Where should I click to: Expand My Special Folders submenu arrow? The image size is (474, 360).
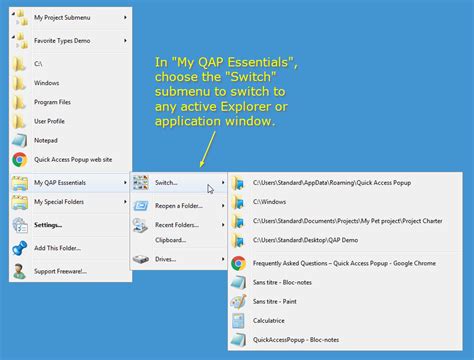[x=125, y=202]
